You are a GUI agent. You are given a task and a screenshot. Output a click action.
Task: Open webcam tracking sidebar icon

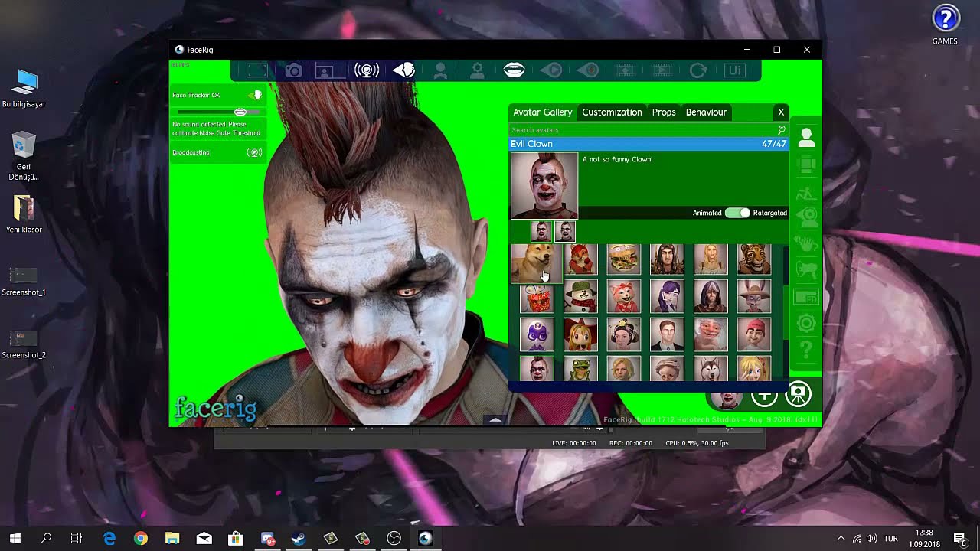coord(806,217)
